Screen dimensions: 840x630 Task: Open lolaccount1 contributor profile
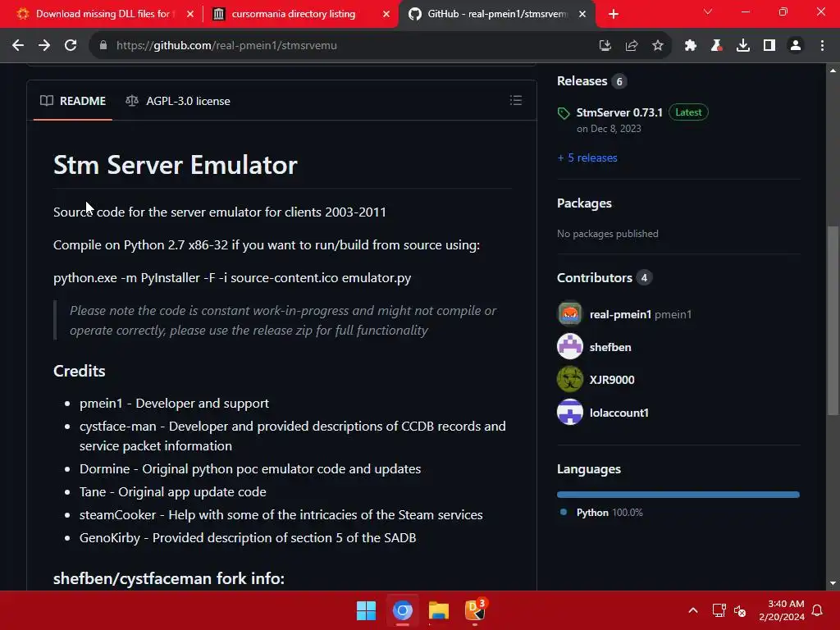click(619, 413)
